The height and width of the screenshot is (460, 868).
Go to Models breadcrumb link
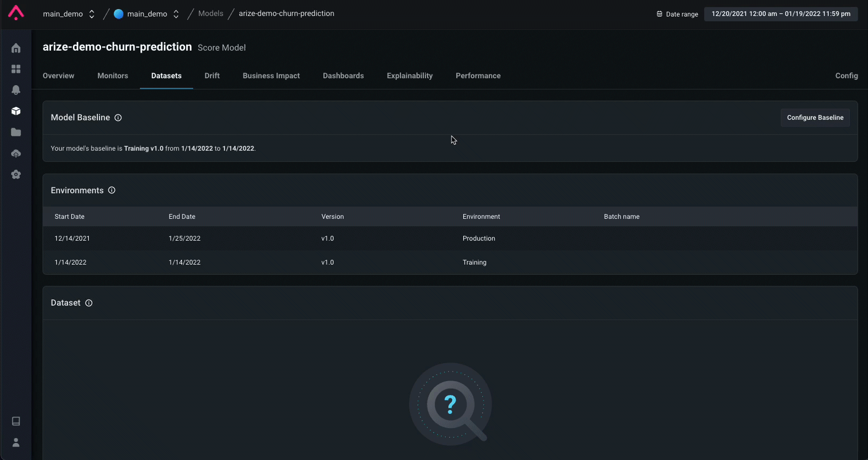[211, 13]
